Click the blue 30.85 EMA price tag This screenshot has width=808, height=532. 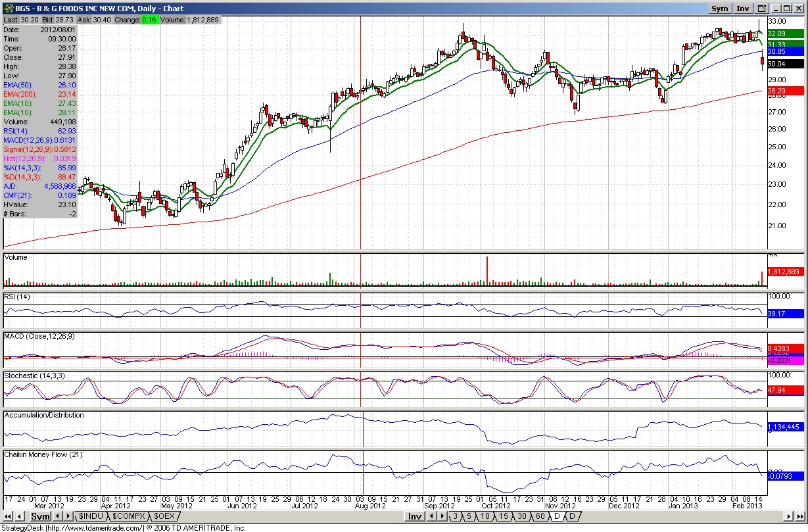(x=784, y=51)
